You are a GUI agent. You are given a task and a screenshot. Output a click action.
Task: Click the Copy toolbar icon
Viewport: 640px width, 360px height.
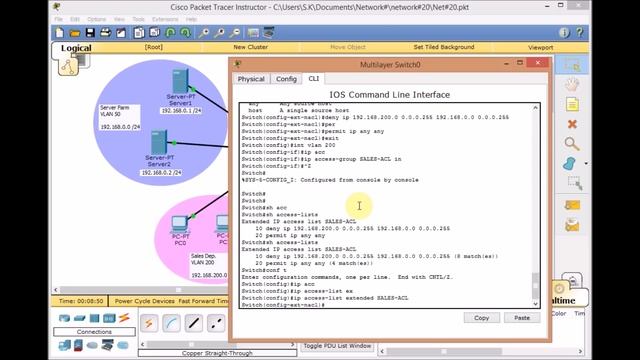139,33
